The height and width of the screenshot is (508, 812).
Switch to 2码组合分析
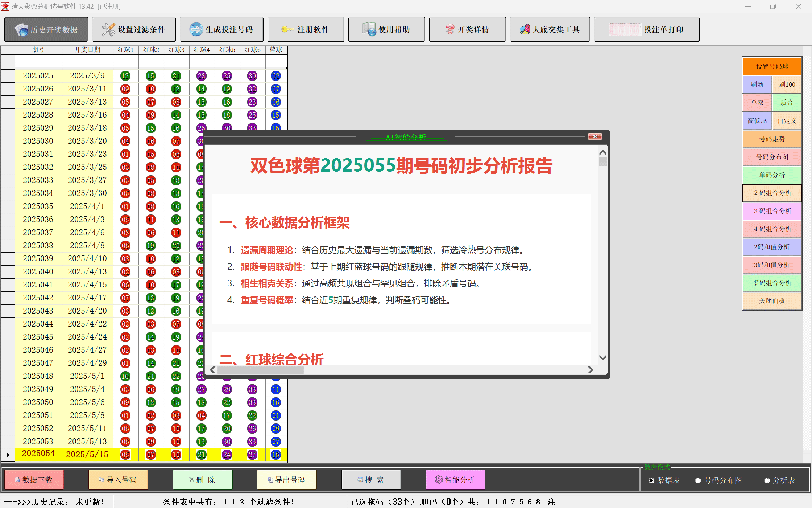771,193
